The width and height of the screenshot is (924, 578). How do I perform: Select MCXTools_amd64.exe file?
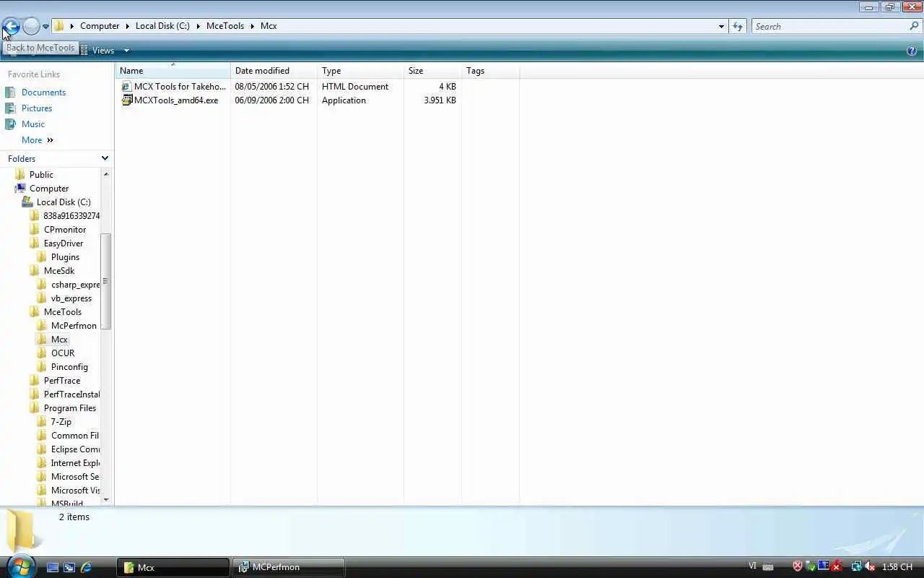[176, 100]
